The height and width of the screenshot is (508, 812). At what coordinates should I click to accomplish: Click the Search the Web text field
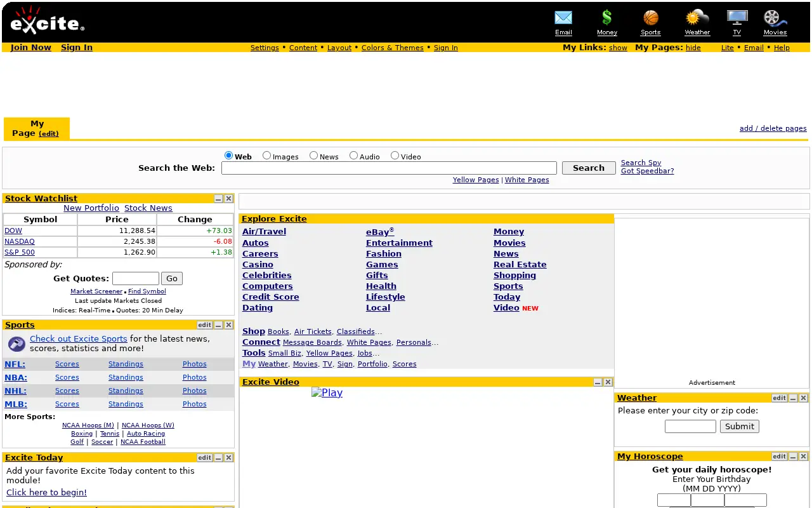point(389,168)
